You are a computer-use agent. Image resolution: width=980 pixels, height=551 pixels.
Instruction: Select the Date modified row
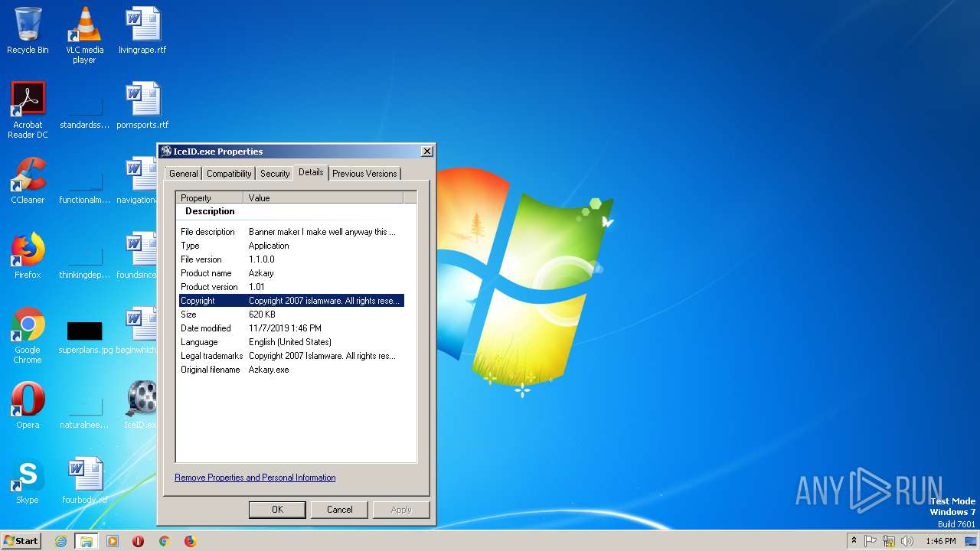click(292, 328)
